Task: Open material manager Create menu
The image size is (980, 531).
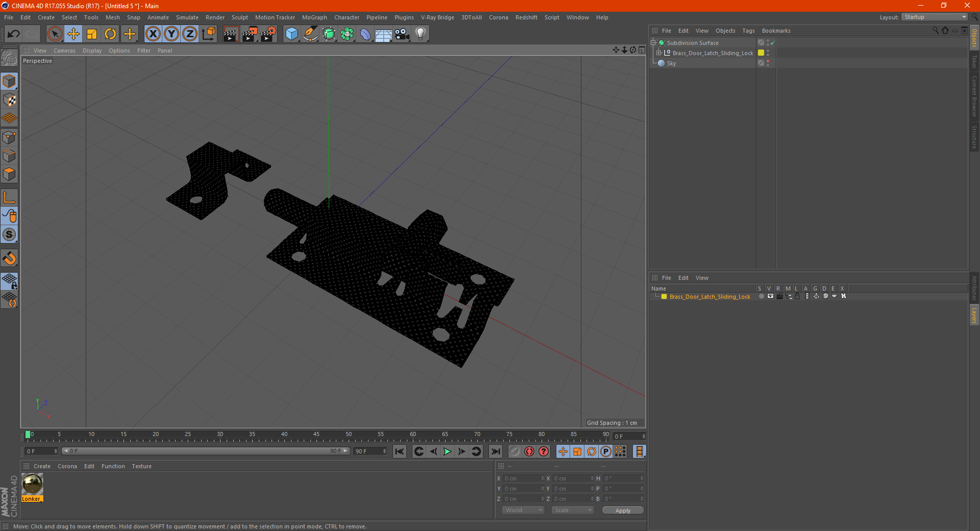Action: [42, 466]
